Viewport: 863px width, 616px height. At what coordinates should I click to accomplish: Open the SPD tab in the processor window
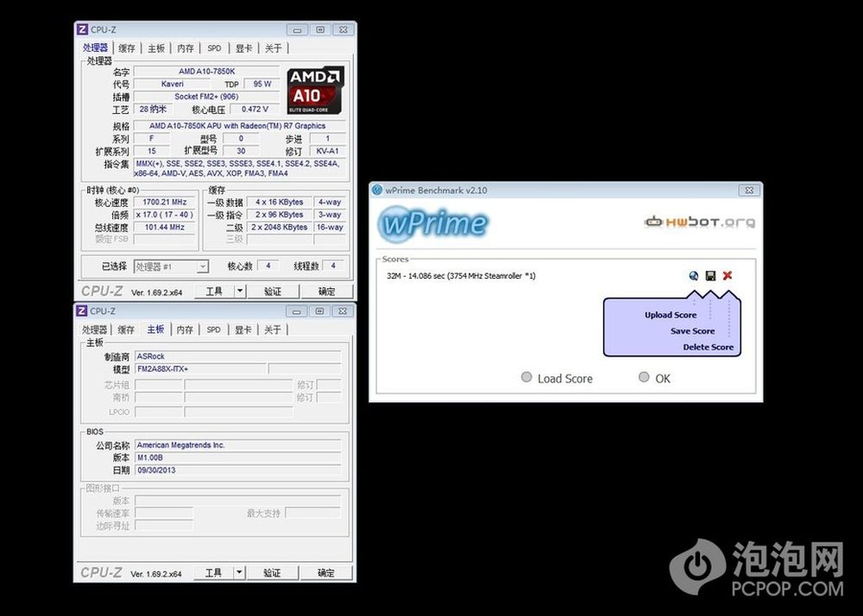click(x=214, y=48)
